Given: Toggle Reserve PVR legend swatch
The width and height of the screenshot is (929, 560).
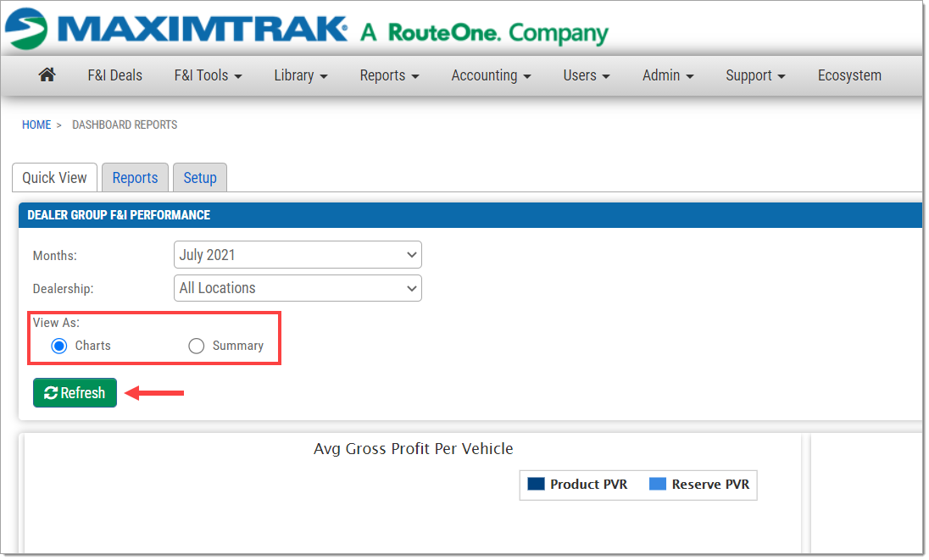Looking at the screenshot, I should click(658, 485).
